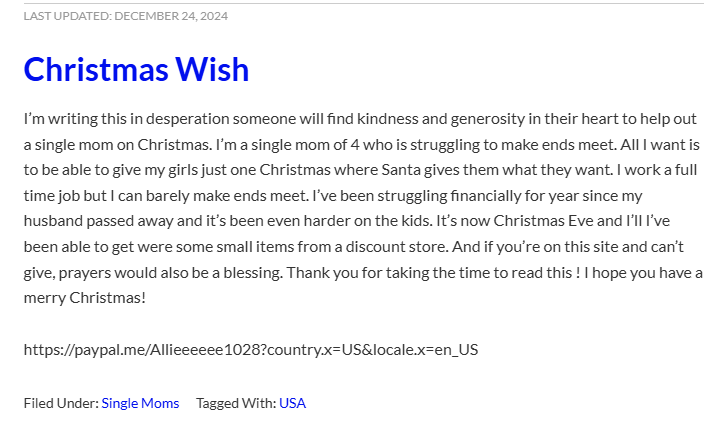Click the 'Allieeeeee1028' part of the PayPal URL
This screenshot has height=441, width=728.
tap(206, 350)
